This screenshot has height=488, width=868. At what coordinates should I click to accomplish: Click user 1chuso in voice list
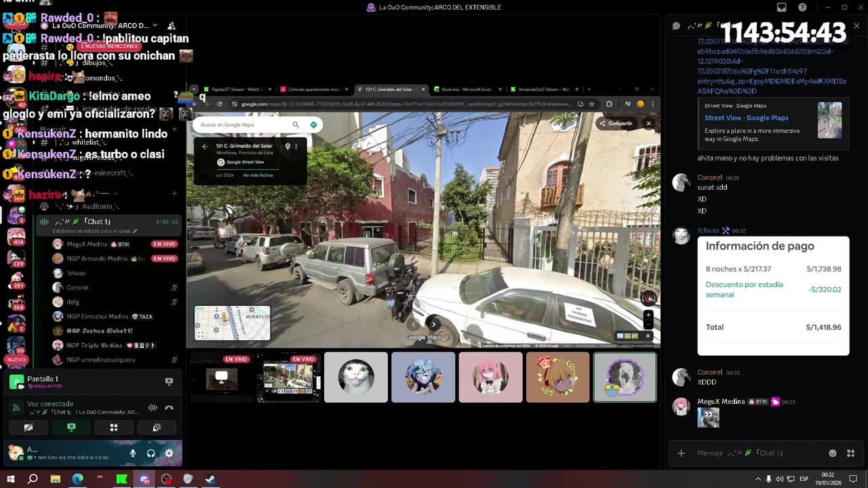click(76, 273)
